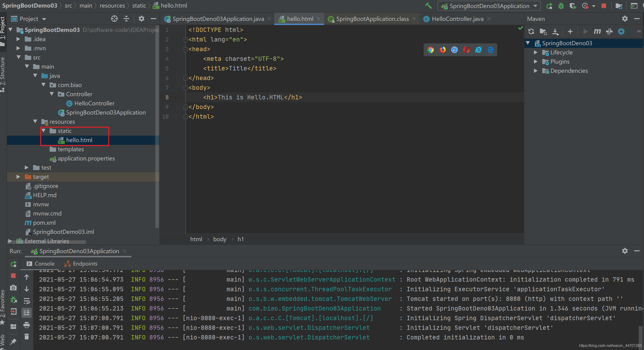
Task: Select the Console tab
Action: pos(40,263)
